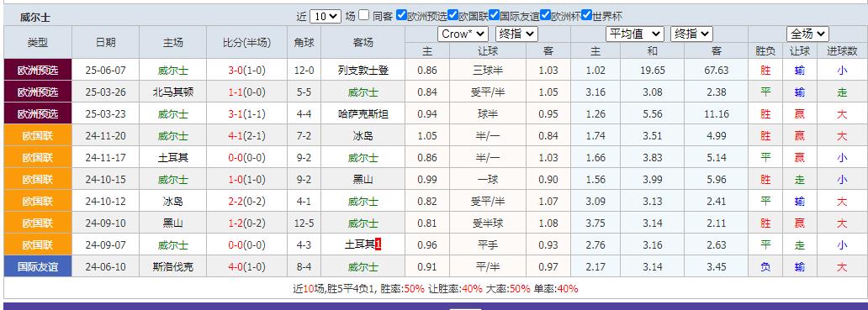The width and height of the screenshot is (868, 310).
Task: Click the 受半球 handicap cell
Action: 488,223
